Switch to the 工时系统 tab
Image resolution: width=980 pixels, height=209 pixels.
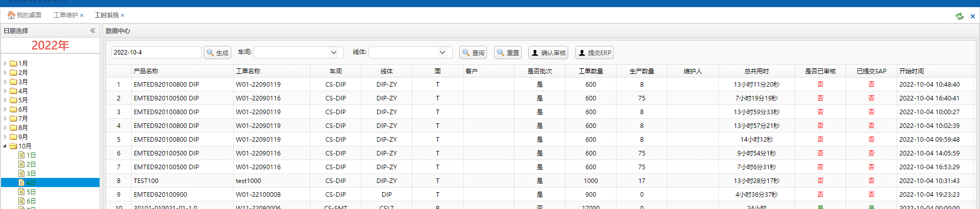coord(106,15)
